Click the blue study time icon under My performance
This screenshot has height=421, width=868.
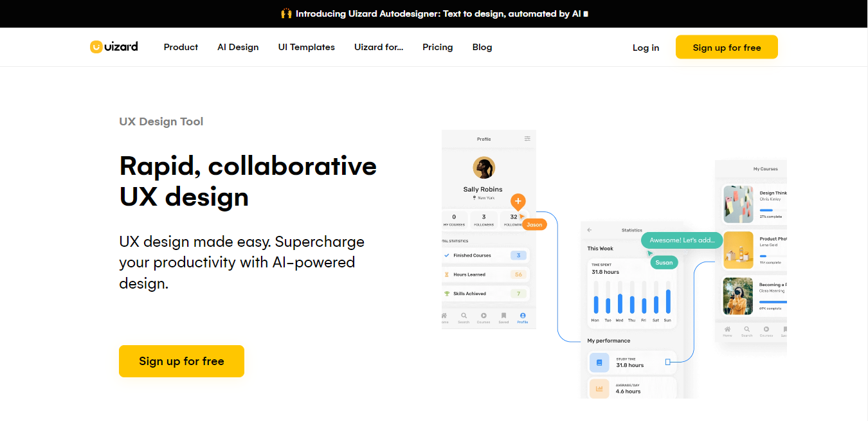599,363
